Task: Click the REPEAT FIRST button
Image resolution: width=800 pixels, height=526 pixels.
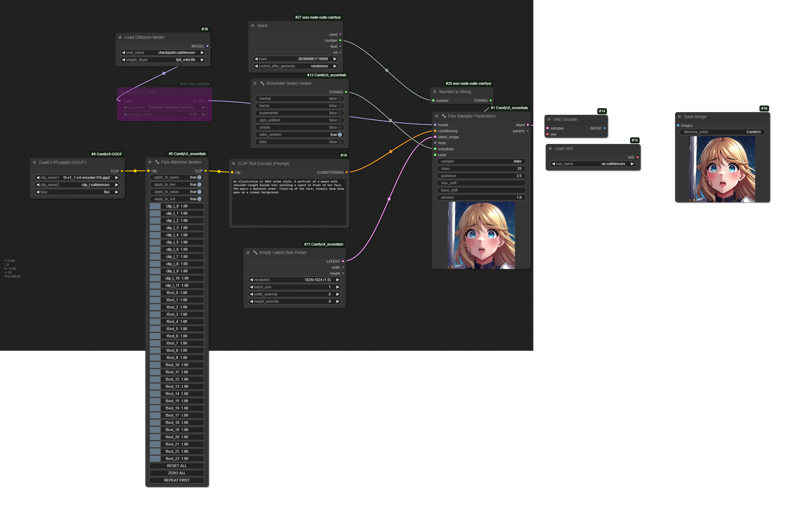Action: point(176,480)
